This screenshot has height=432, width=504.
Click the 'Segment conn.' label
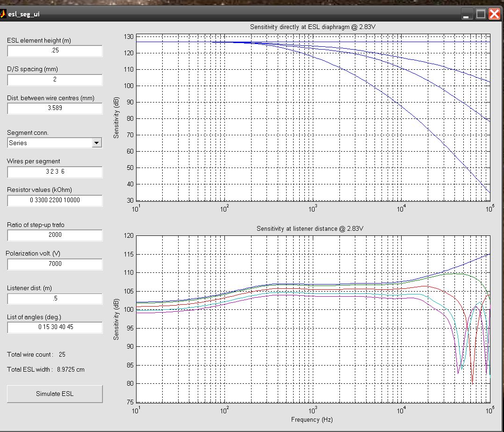(x=28, y=133)
